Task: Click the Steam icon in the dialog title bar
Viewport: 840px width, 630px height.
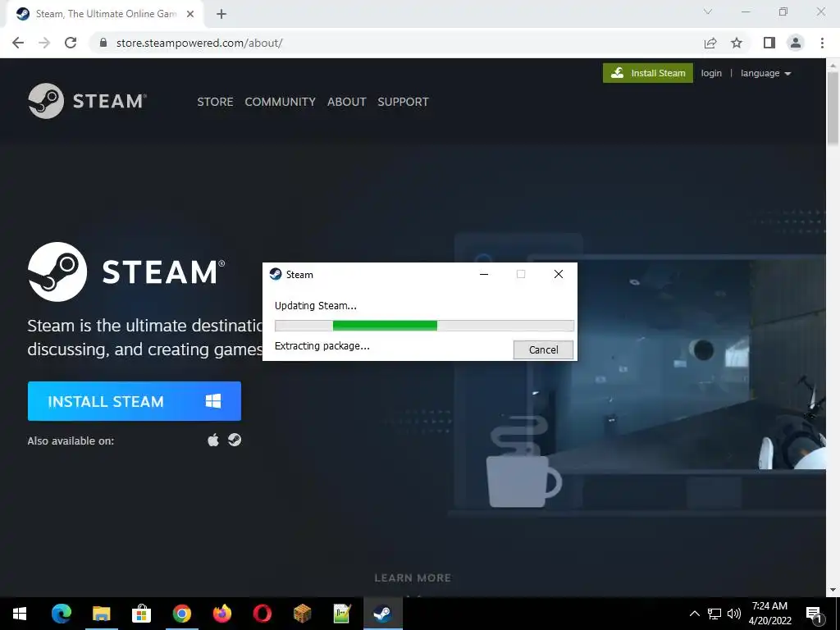Action: coord(276,274)
